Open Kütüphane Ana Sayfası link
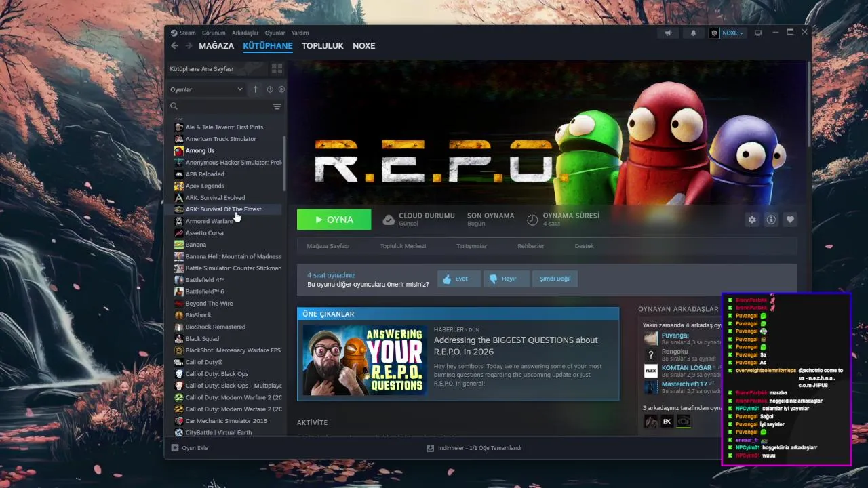Viewport: 868px width, 488px height. point(201,69)
